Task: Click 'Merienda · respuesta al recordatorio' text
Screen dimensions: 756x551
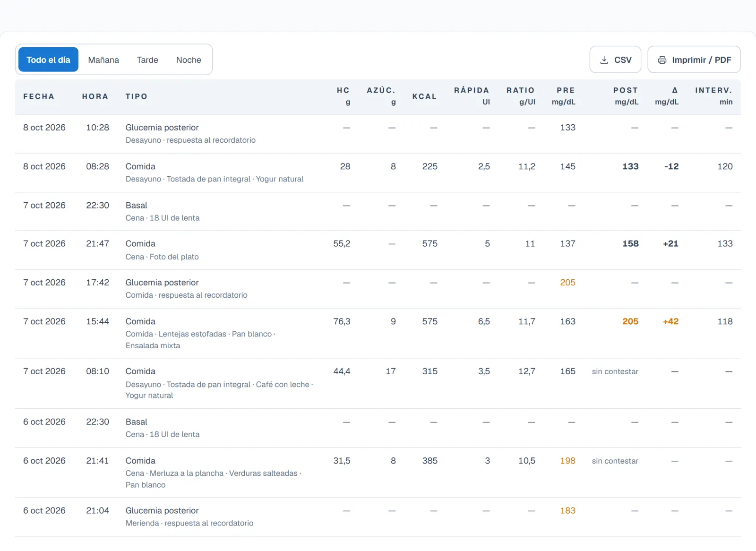Action: pos(189,523)
